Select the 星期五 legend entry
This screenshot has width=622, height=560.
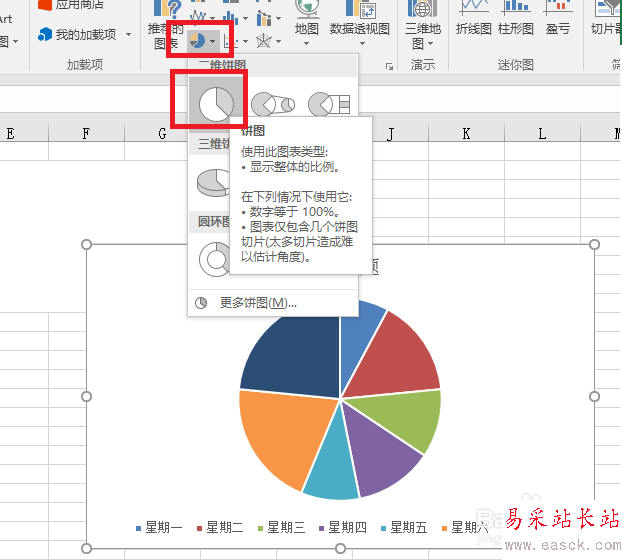click(404, 527)
